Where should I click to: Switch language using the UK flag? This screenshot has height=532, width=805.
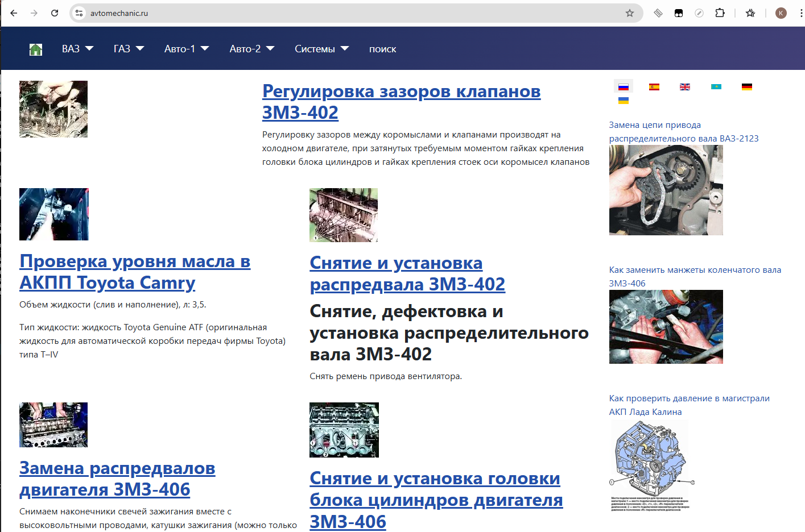[685, 87]
